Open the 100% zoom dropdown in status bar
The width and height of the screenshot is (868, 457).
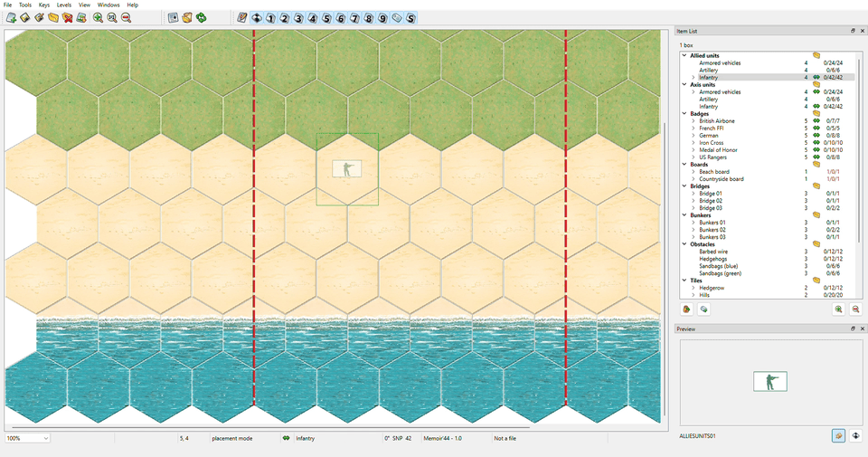pos(27,438)
